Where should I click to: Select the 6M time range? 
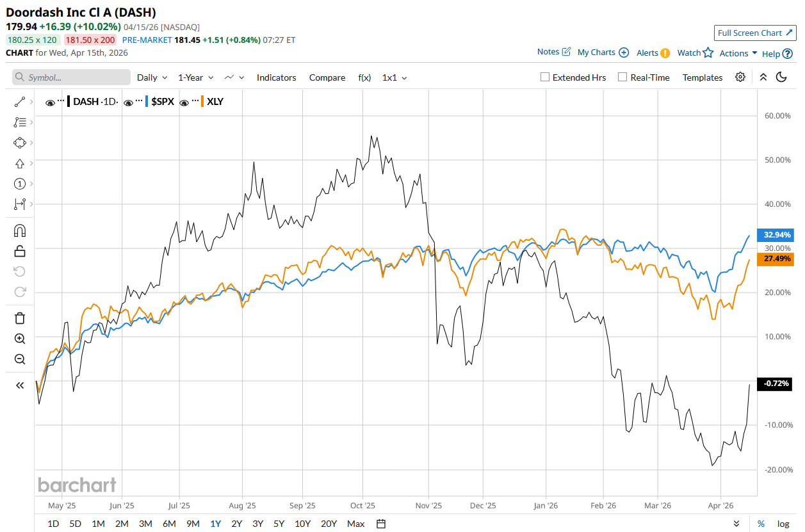click(169, 524)
